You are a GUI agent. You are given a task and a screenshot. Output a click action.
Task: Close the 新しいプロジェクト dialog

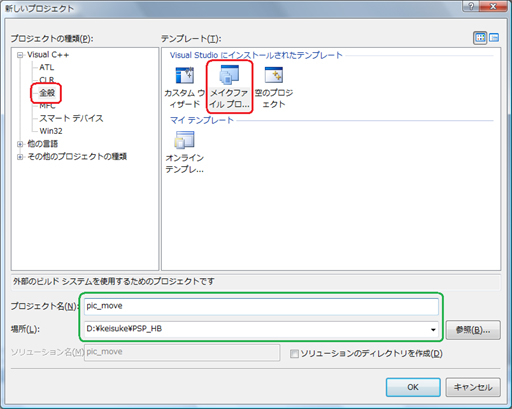[494, 6]
